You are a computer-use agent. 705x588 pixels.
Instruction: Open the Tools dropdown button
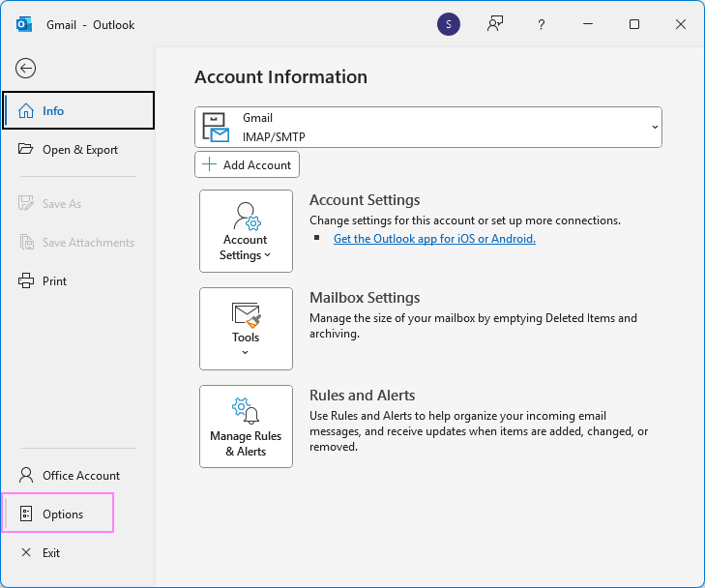coord(246,329)
